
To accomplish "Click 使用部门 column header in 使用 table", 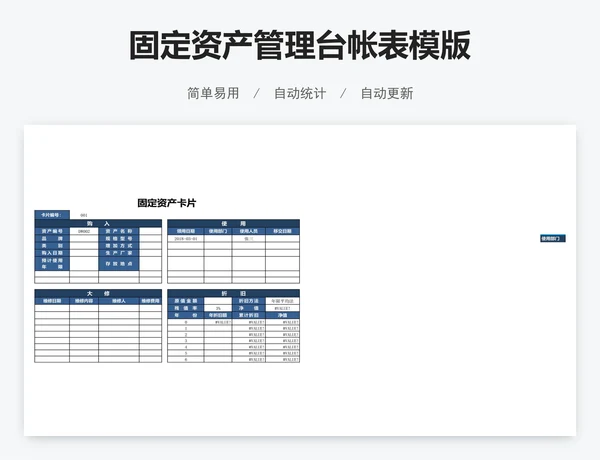I will tap(218, 231).
